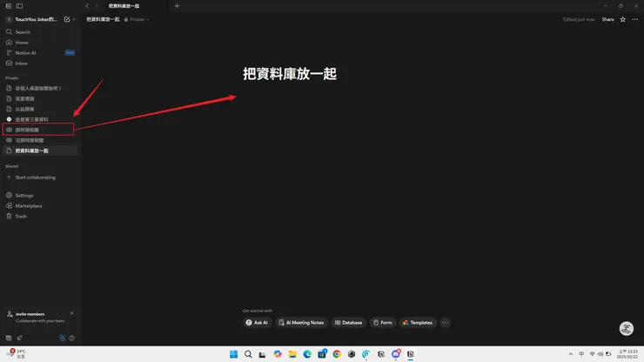Screen dimensions: 644x362
Task: Open File Explorer from the taskbar
Action: click(292, 354)
